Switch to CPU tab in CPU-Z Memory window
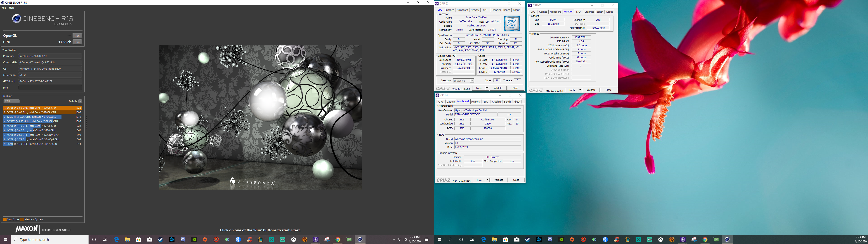This screenshot has height=244, width=868. (x=533, y=12)
